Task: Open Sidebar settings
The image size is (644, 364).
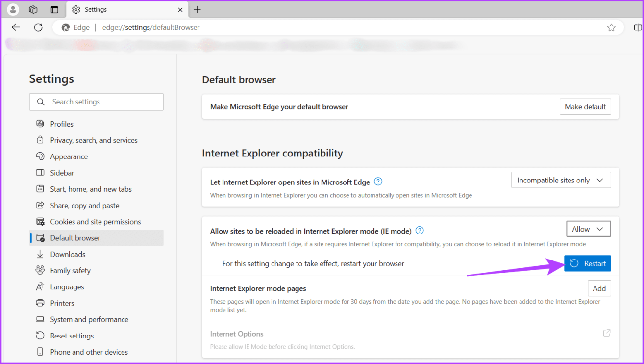Action: point(97,173)
